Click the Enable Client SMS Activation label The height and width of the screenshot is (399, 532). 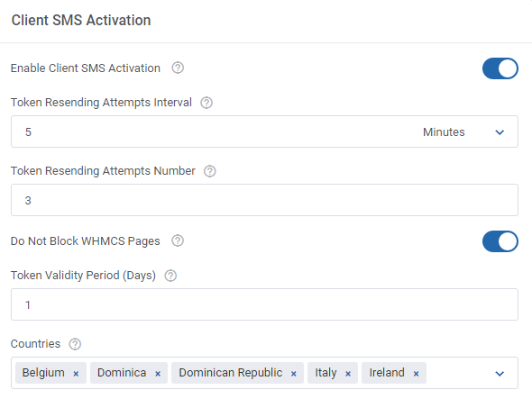coord(86,68)
